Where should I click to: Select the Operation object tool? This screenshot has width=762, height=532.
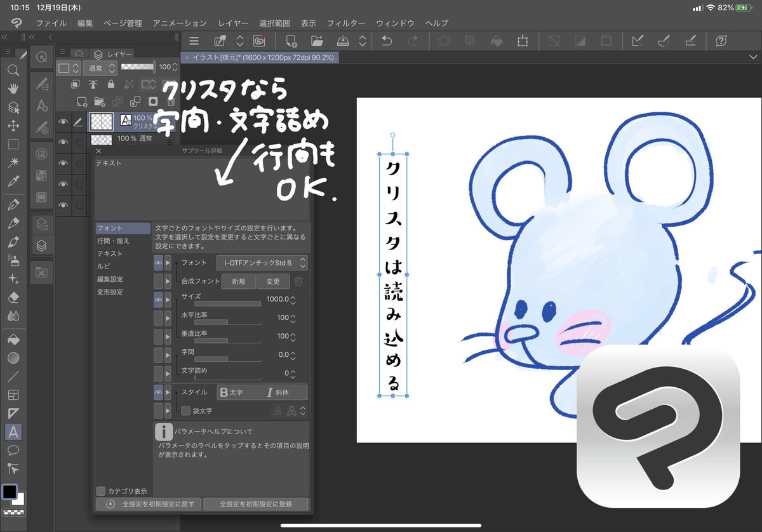point(13,107)
